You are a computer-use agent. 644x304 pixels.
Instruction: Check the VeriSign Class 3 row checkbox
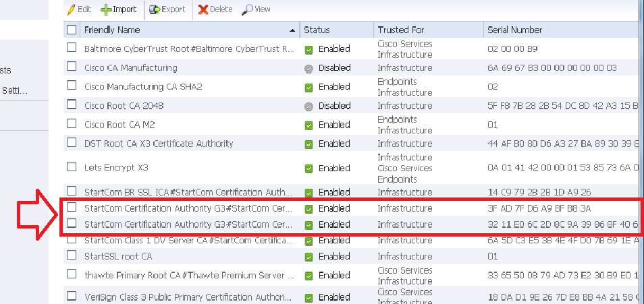pos(72,295)
